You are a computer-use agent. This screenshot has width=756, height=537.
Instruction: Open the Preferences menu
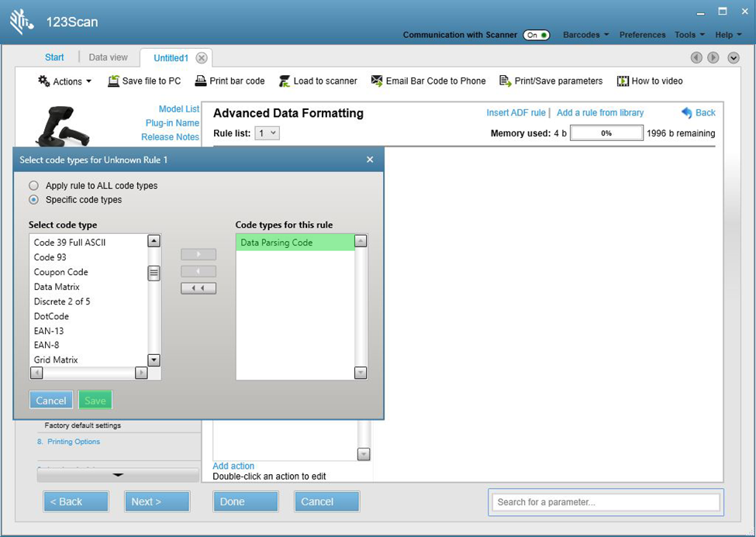pyautogui.click(x=642, y=34)
